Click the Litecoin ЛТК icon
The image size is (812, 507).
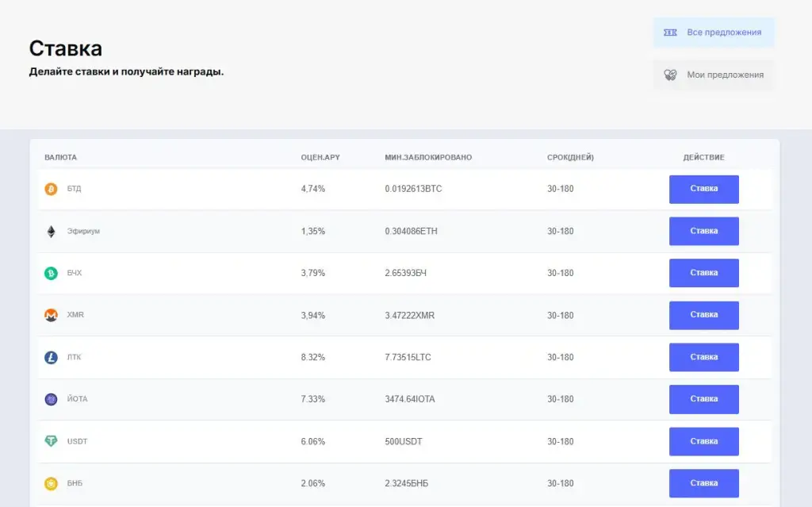pyautogui.click(x=51, y=357)
